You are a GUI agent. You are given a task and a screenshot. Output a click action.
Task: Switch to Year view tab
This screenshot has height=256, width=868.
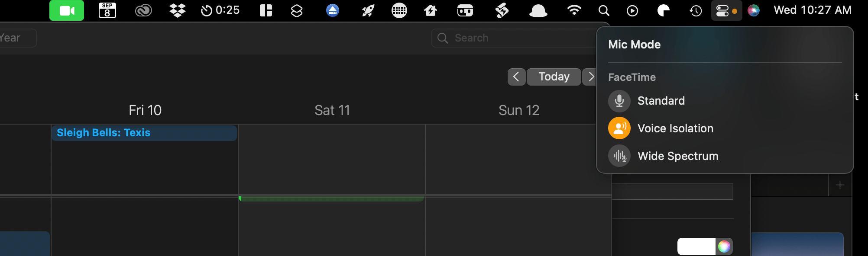pos(16,38)
